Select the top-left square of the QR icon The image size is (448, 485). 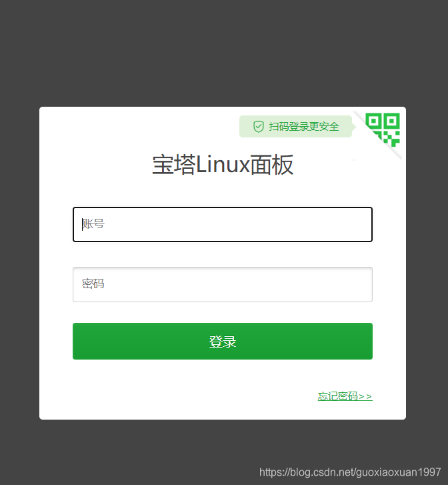pyautogui.click(x=373, y=121)
